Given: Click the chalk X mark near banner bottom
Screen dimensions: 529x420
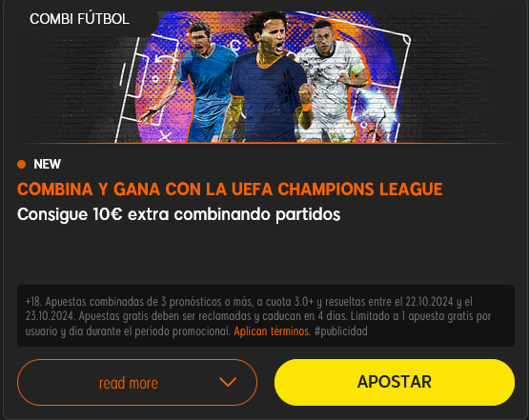Looking at the screenshot, I should [x=165, y=136].
